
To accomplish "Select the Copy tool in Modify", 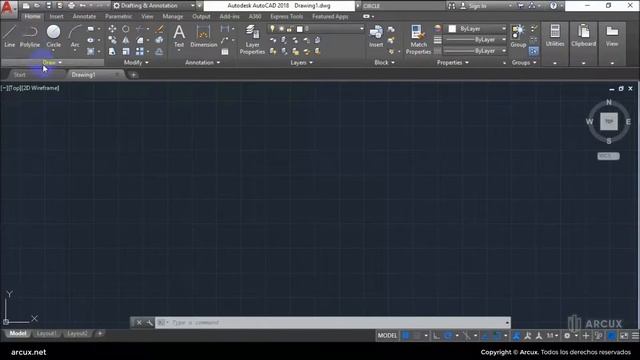I will (112, 40).
